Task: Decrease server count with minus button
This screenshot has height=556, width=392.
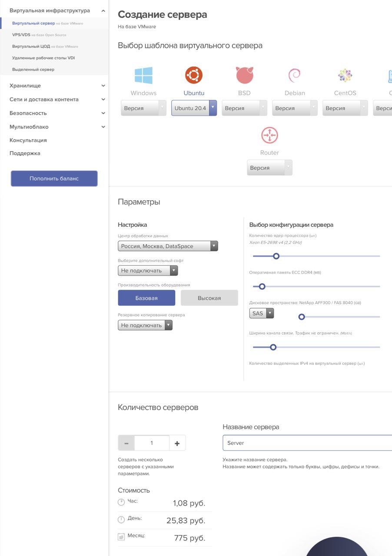Action: click(x=126, y=443)
